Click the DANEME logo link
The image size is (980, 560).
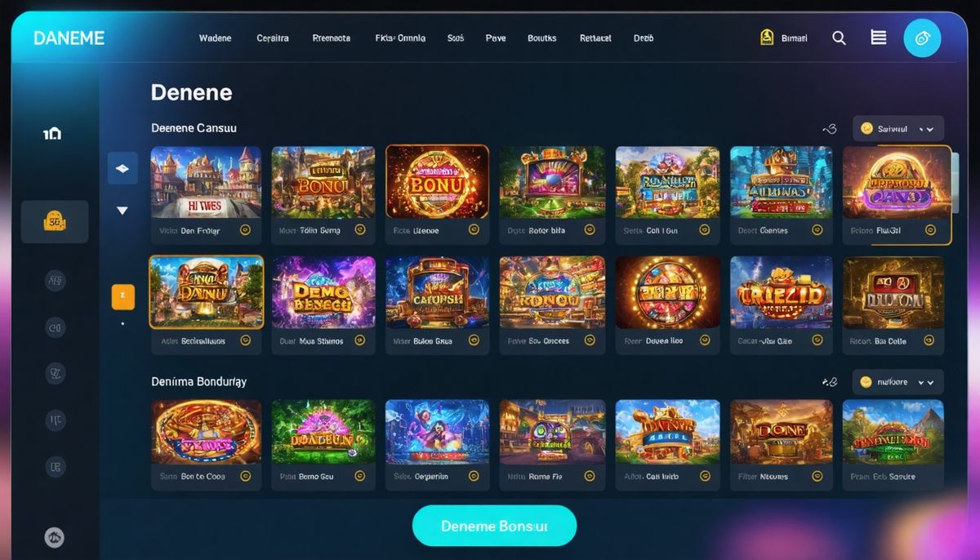69,38
